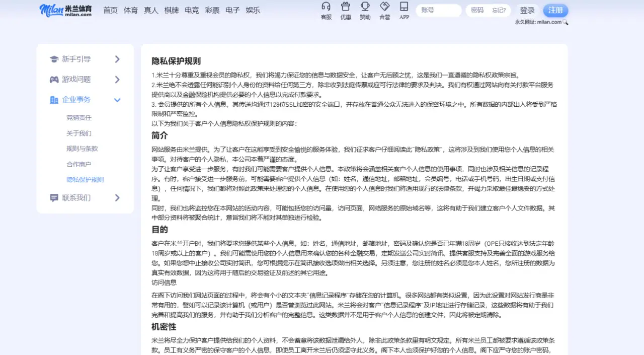Screen dimensions: 644x355
Task: Click the 新手引导 graduation cap icon
Action: [54, 59]
